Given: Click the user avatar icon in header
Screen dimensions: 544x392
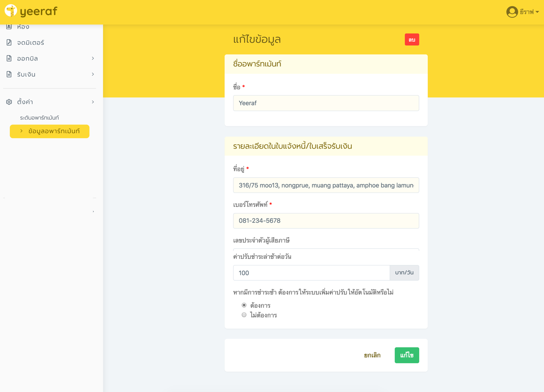Looking at the screenshot, I should pos(512,12).
